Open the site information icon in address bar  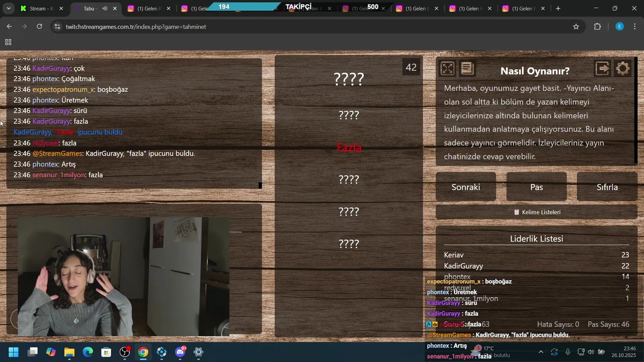57,27
